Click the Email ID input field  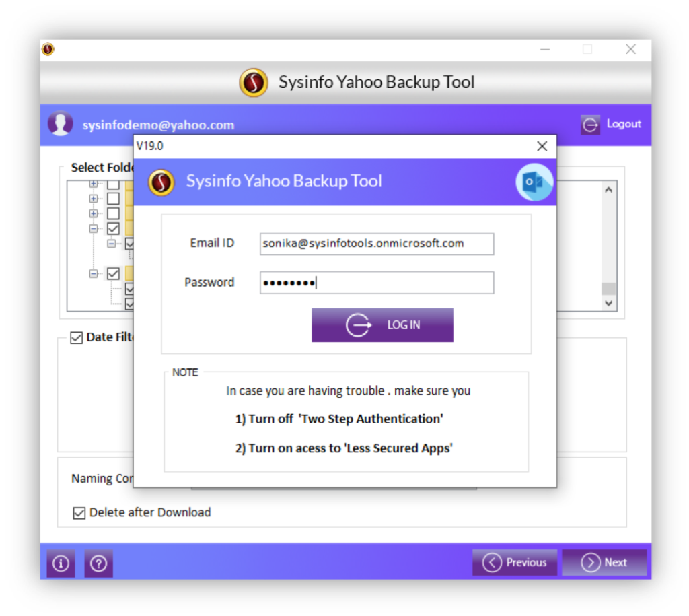pos(377,244)
